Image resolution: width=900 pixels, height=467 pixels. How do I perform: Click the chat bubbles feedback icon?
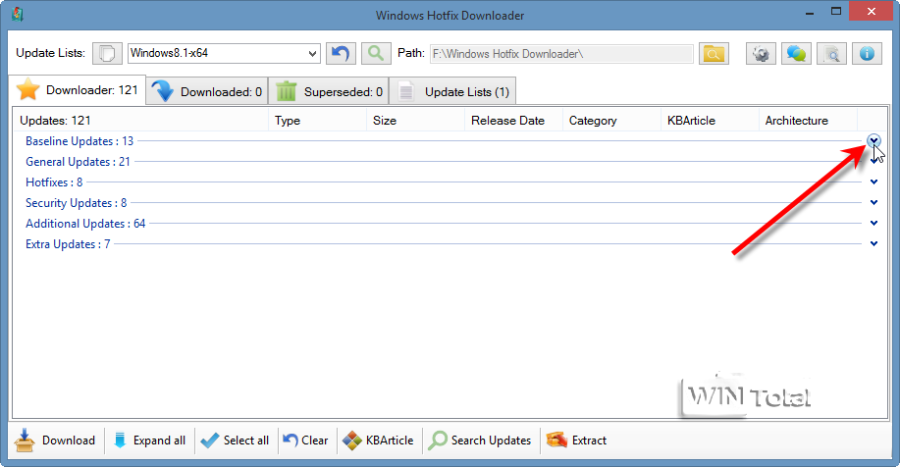click(x=796, y=53)
